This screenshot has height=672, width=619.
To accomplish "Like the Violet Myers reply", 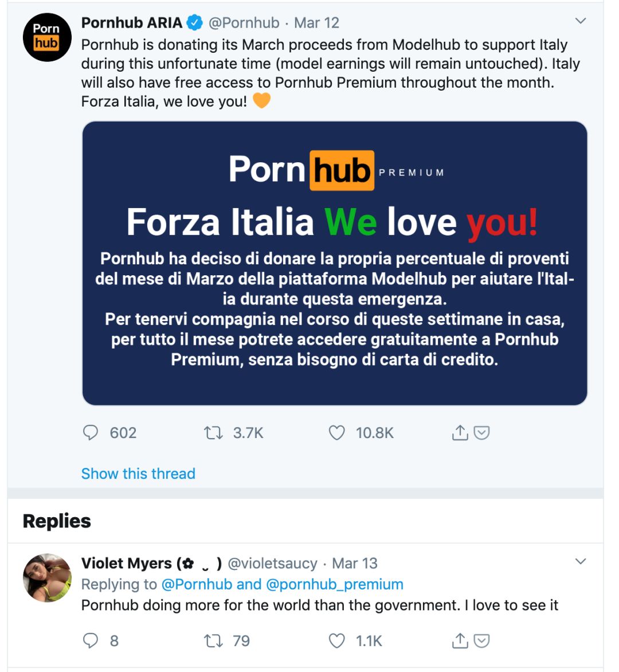I will click(336, 640).
